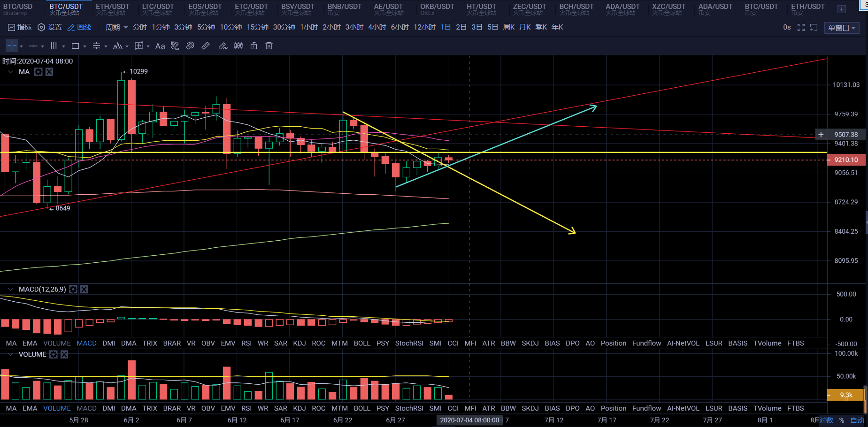Click the 9.3k volume value label
The width and height of the screenshot is (868, 427).
click(846, 395)
